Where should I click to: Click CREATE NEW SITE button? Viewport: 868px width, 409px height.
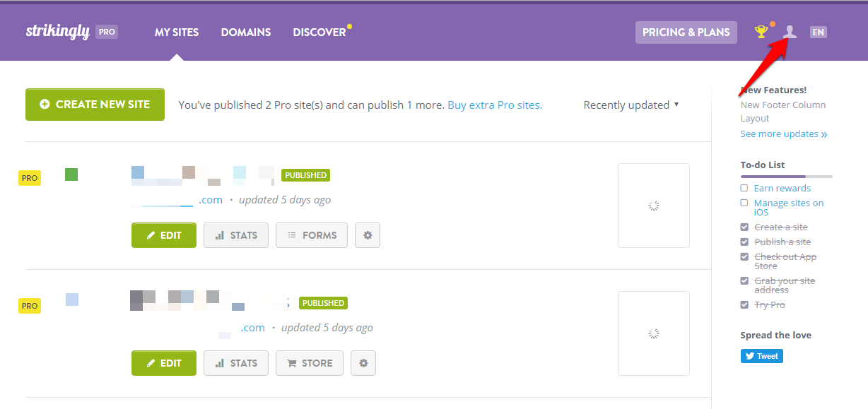click(x=95, y=105)
